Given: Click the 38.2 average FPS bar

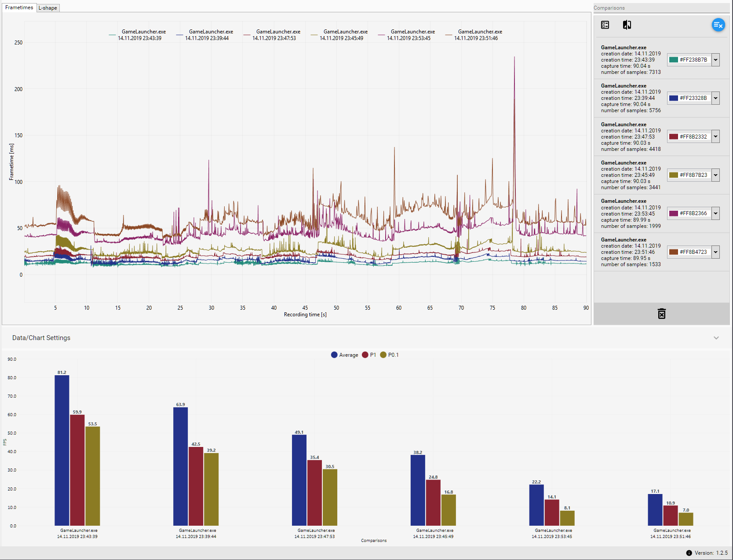Looking at the screenshot, I should pos(418,490).
